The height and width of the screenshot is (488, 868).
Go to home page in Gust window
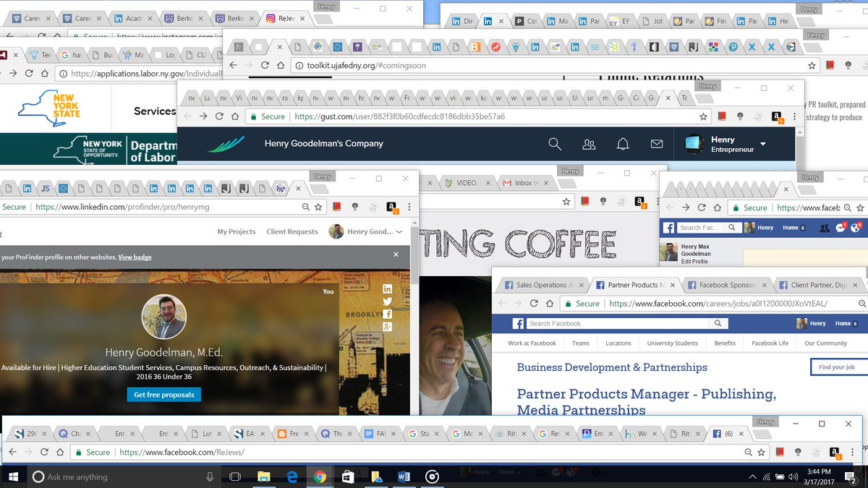point(235,116)
